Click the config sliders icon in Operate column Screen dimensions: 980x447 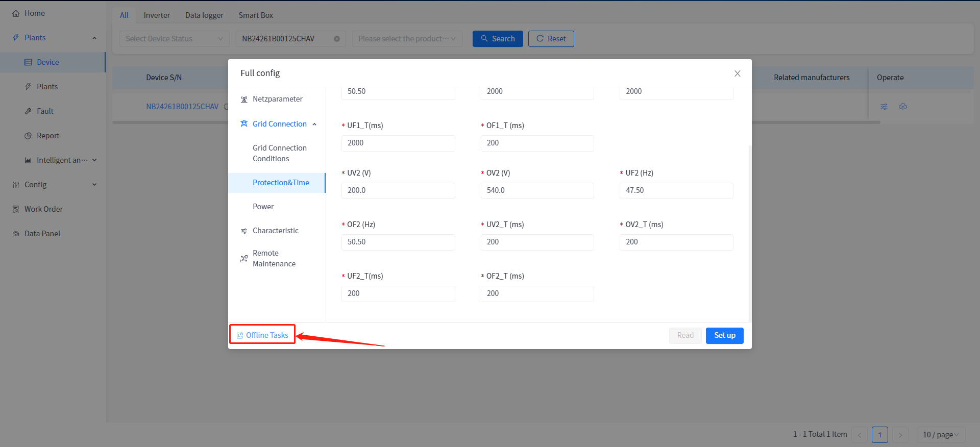tap(884, 107)
